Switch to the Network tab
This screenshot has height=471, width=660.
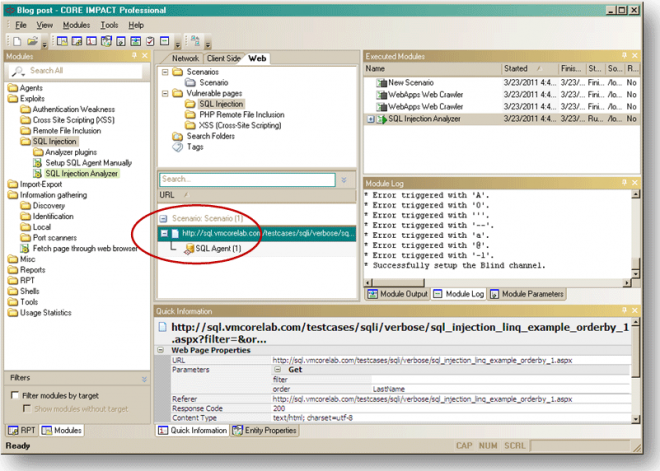click(x=185, y=59)
